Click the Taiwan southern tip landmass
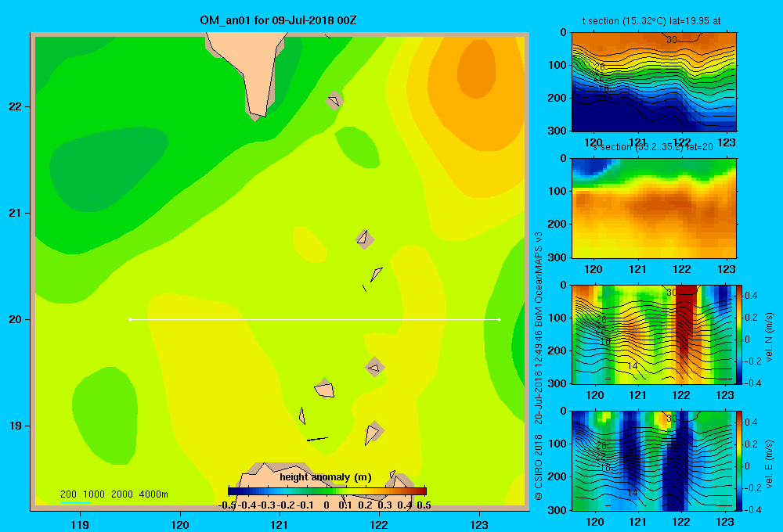 pyautogui.click(x=251, y=70)
